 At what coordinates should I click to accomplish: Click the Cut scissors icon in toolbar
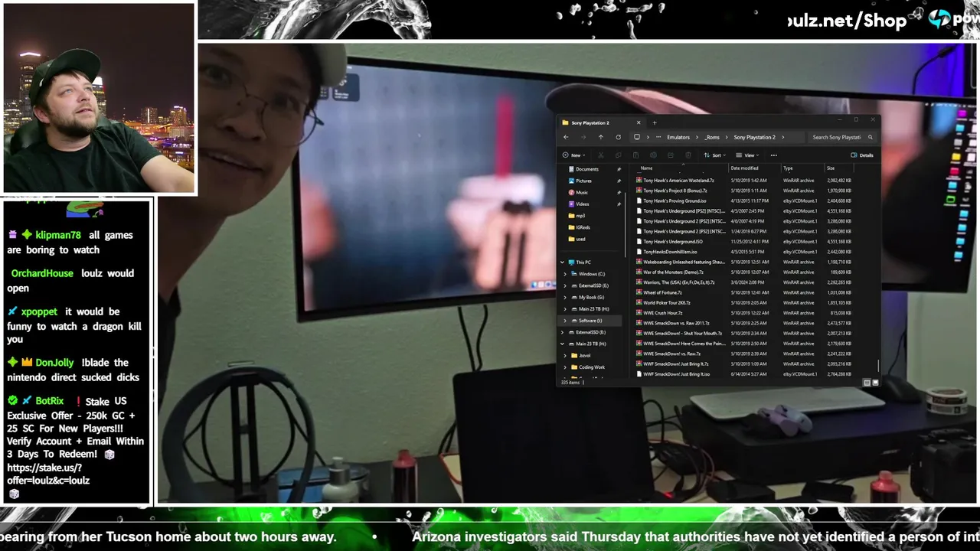(601, 155)
